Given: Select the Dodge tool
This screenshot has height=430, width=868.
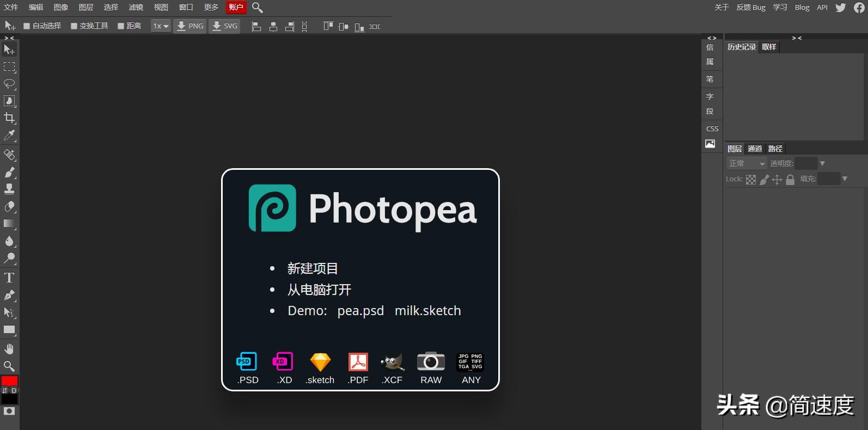Looking at the screenshot, I should [9, 258].
